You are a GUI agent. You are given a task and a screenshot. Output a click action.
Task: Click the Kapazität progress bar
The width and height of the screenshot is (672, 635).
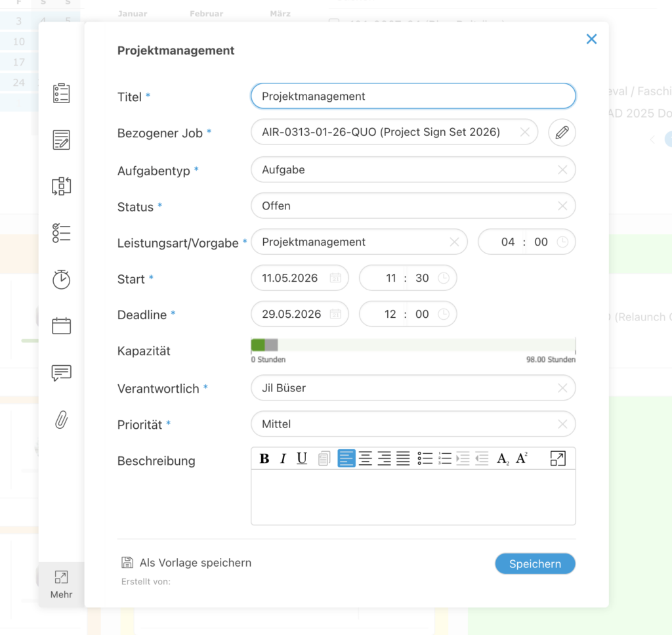413,344
